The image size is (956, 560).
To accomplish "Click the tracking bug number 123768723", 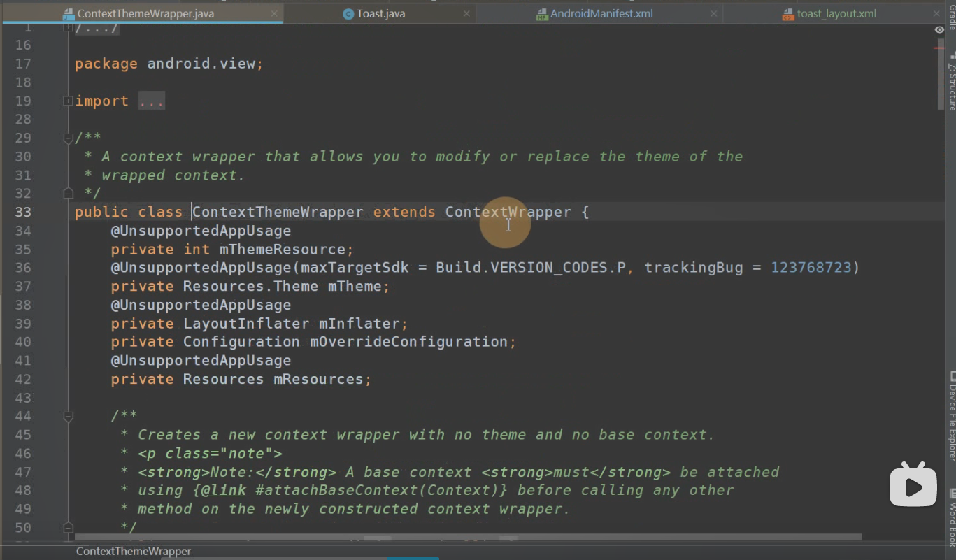I will coord(811,268).
